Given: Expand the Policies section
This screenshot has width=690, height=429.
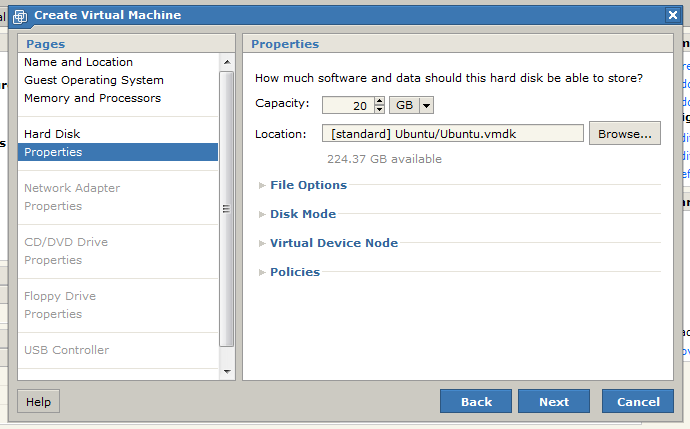Looking at the screenshot, I should pyautogui.click(x=294, y=272).
